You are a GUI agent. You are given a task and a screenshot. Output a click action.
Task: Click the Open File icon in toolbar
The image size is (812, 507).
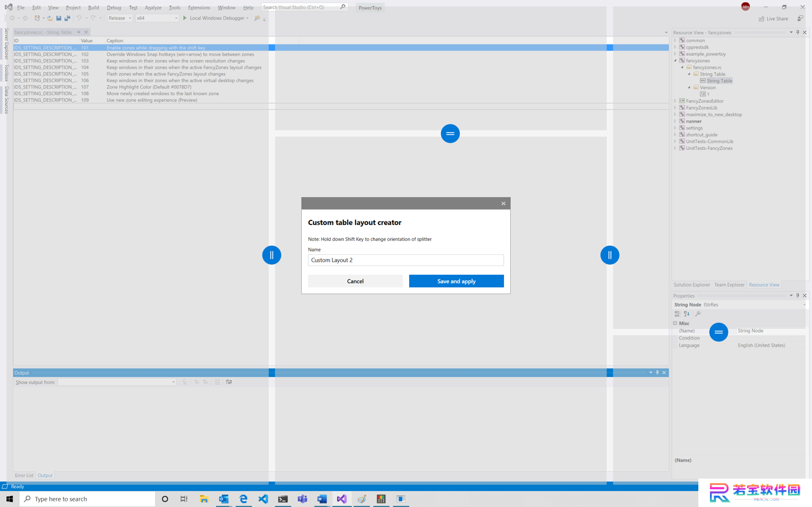[50, 18]
